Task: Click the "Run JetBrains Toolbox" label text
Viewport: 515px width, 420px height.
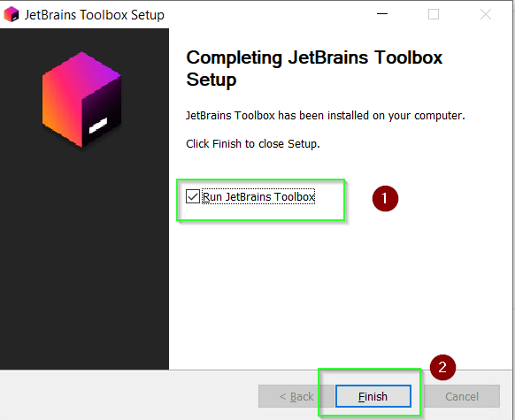Action: (x=258, y=196)
